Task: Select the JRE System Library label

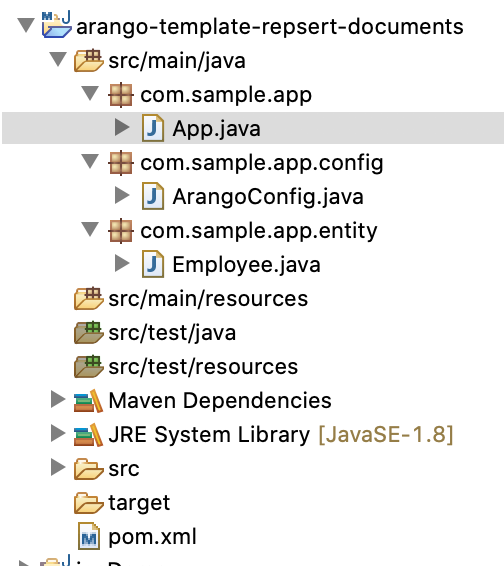Action: (209, 435)
